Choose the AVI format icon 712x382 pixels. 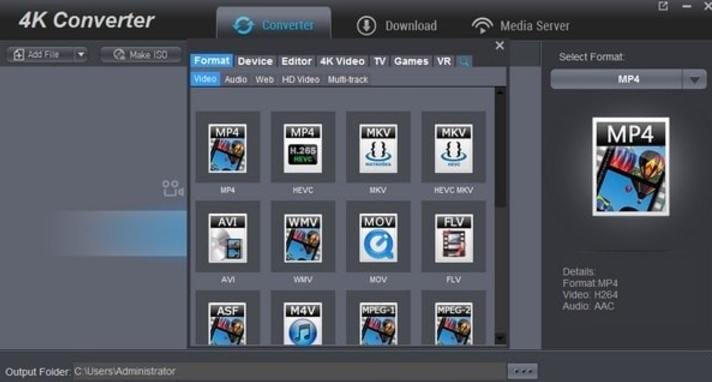[227, 238]
